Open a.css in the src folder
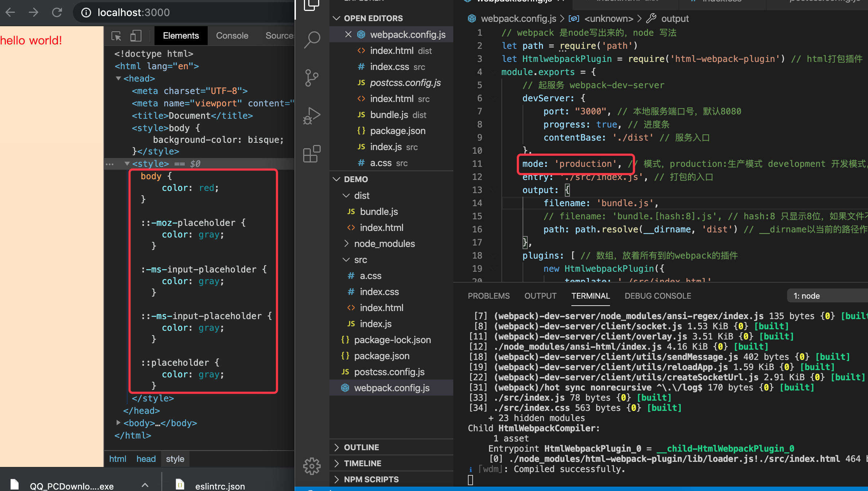Screen dimensions: 868x491 click(391, 276)
